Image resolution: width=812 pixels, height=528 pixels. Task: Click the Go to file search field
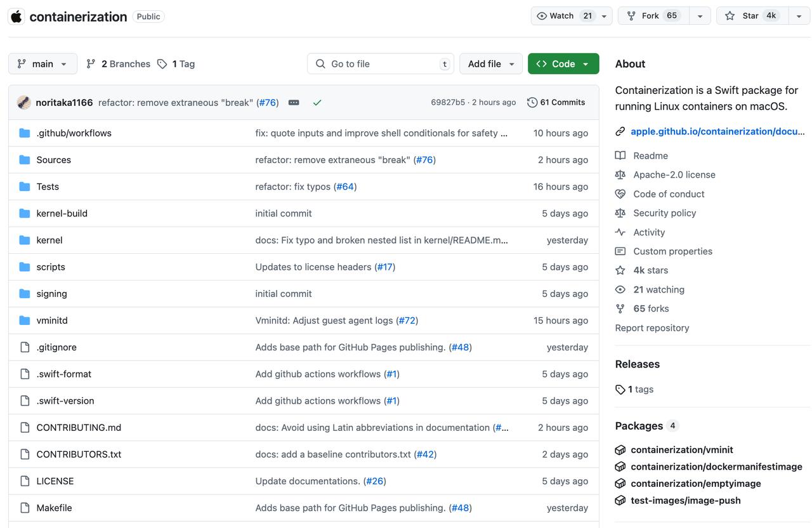(381, 63)
